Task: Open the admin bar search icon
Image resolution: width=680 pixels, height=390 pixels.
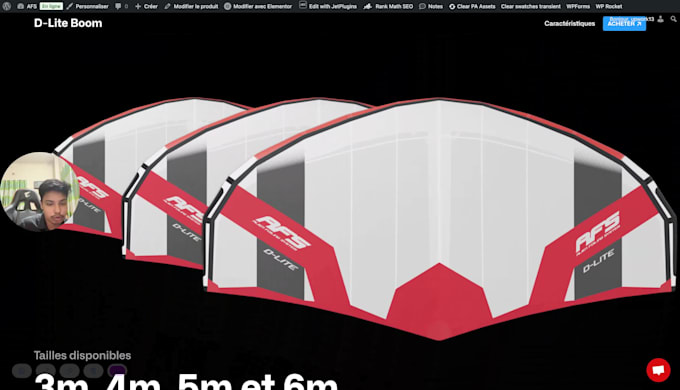Action: coord(673,19)
